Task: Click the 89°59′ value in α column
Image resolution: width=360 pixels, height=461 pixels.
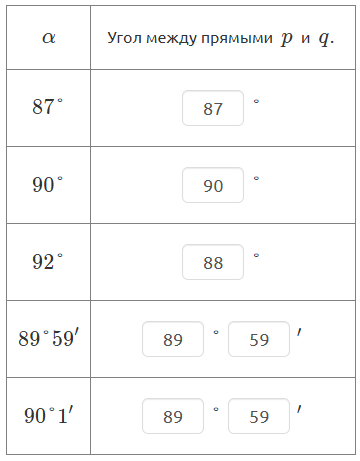Action: tap(49, 338)
